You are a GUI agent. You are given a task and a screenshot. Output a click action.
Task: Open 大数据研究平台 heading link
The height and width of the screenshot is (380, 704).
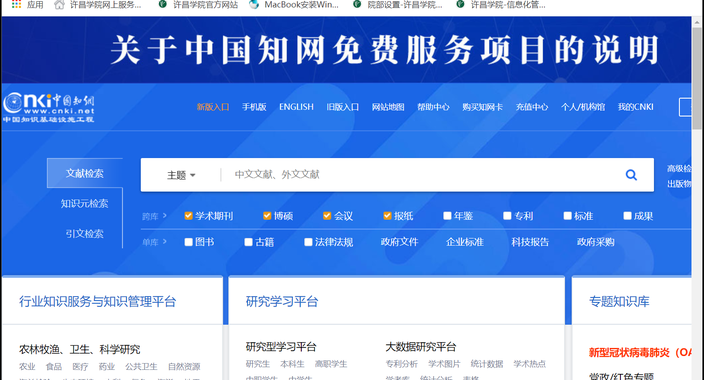coord(421,347)
